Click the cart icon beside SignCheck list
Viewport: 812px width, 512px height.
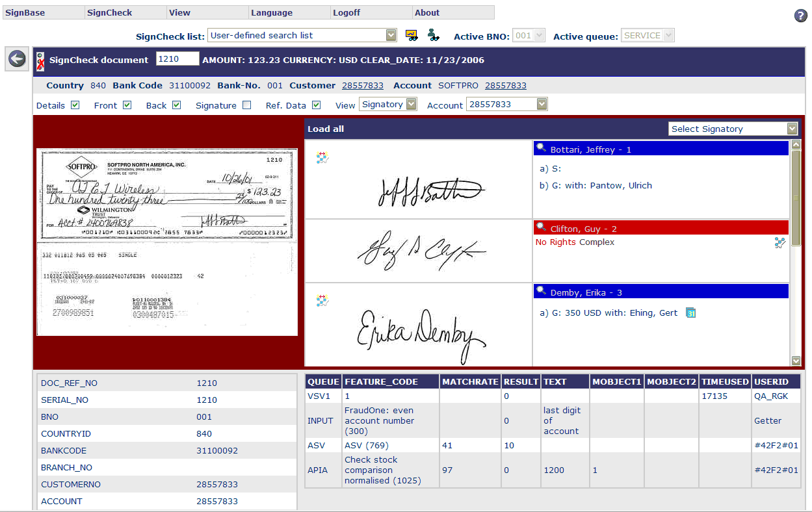click(412, 35)
